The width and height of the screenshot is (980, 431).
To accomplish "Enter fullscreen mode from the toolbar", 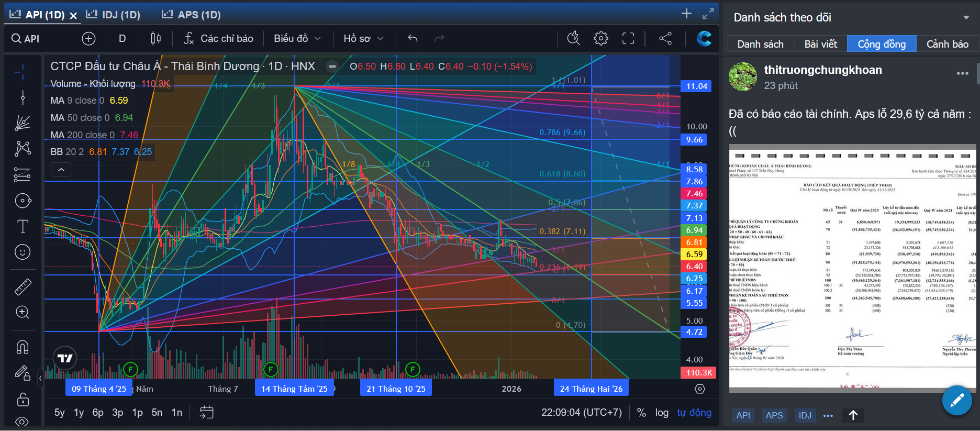I will click(628, 38).
